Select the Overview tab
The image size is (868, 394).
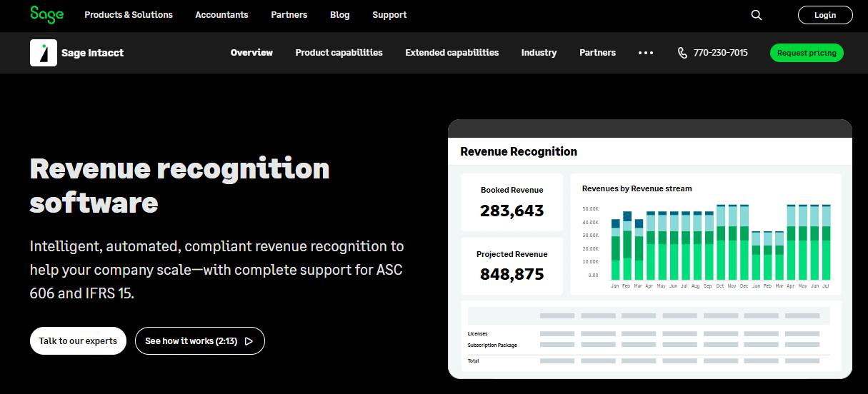(251, 53)
